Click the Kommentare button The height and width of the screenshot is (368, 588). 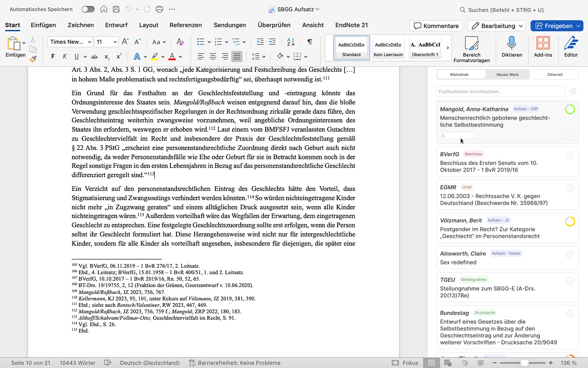(436, 26)
